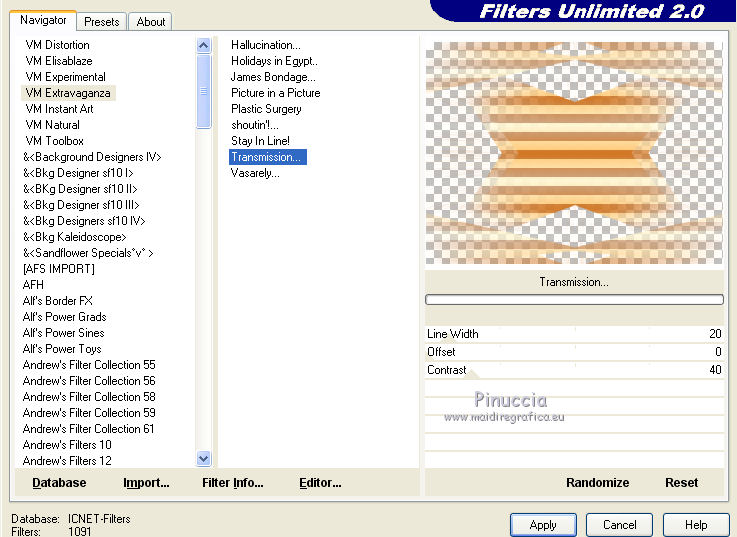Cancel the Filters Unlimited dialog
Viewport: 737px width, 537px height.
tap(619, 525)
